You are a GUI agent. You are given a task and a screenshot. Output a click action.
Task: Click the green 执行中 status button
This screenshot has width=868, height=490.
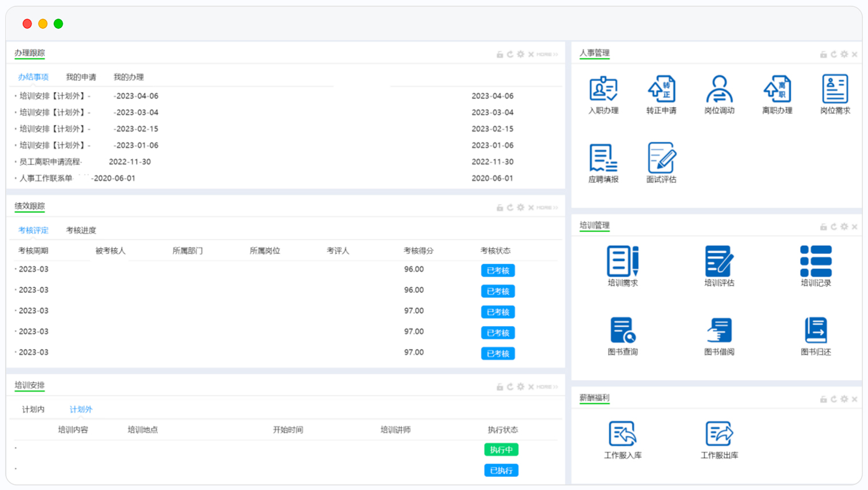tap(501, 450)
